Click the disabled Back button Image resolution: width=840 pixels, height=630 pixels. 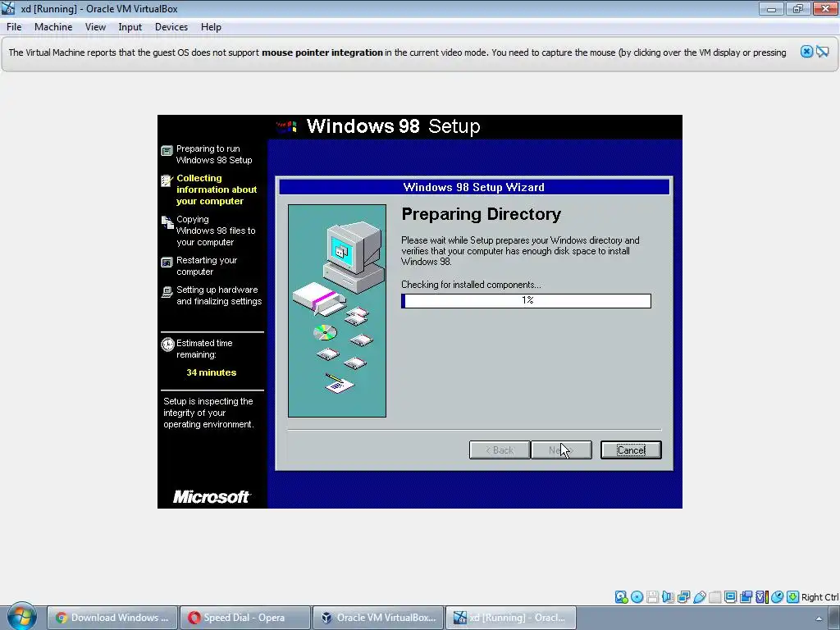pos(500,450)
